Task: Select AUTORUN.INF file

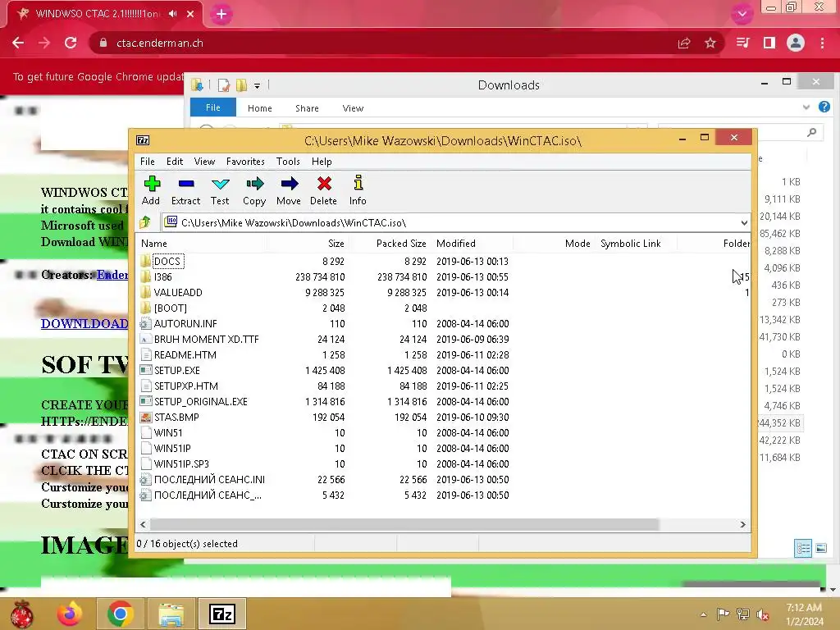Action: (185, 323)
